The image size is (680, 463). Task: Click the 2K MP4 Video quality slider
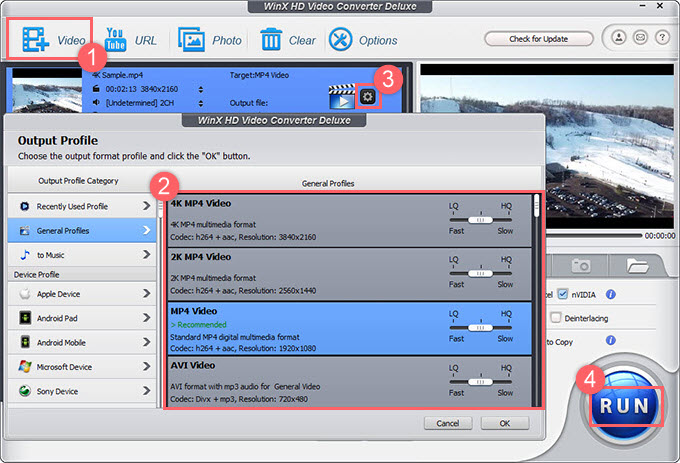(480, 274)
